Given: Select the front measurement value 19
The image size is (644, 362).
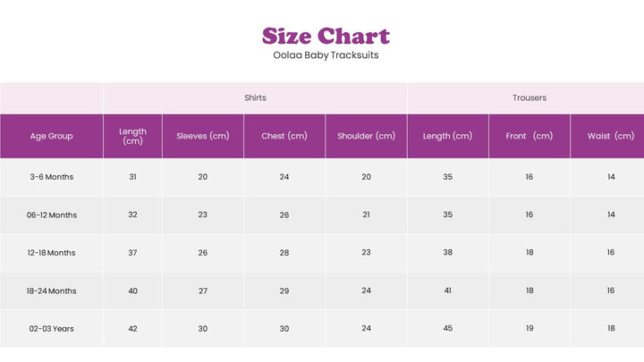Looking at the screenshot, I should tap(529, 329).
